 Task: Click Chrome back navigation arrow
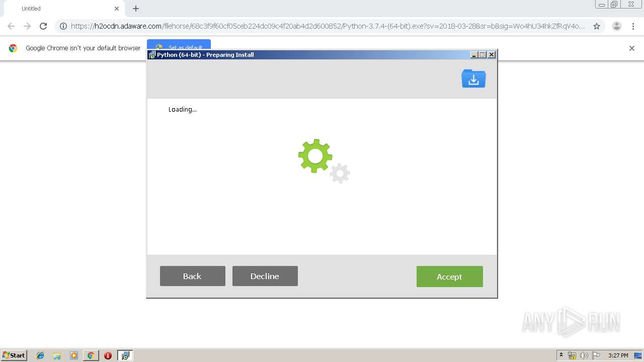(11, 26)
